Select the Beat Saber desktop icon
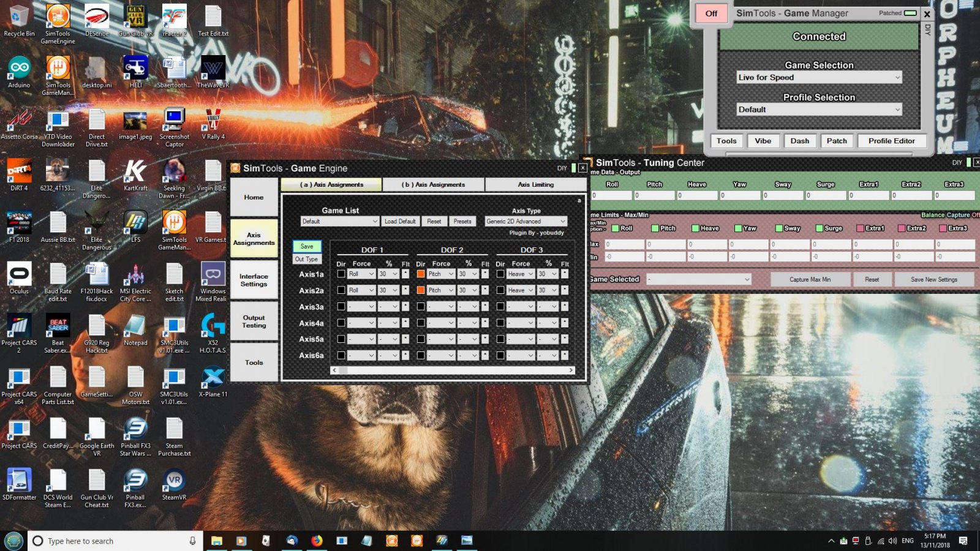980x551 pixels. pyautogui.click(x=58, y=334)
